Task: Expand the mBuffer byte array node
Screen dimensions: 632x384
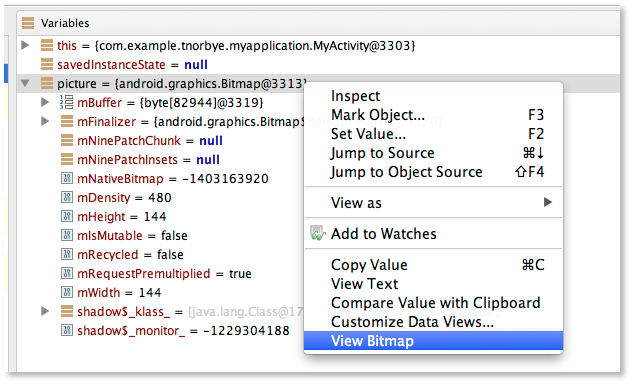Action: 45,102
